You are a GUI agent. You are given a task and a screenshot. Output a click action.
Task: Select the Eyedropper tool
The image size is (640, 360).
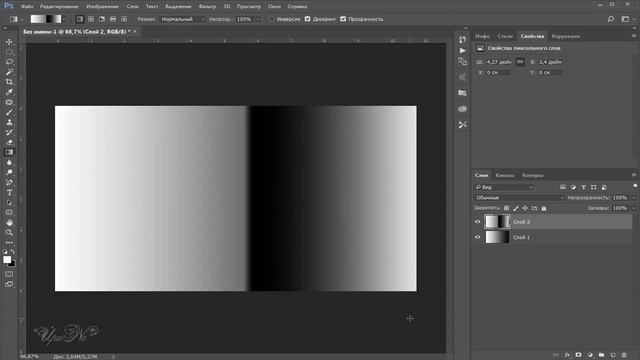pyautogui.click(x=9, y=92)
